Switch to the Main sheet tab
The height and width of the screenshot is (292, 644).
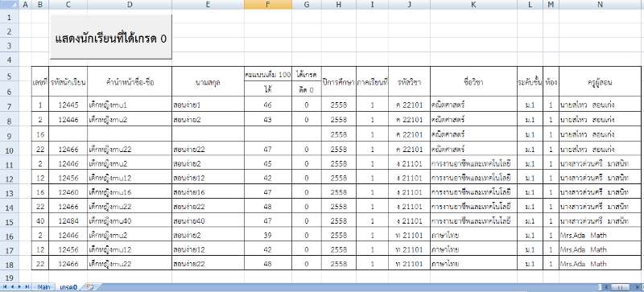(x=43, y=287)
